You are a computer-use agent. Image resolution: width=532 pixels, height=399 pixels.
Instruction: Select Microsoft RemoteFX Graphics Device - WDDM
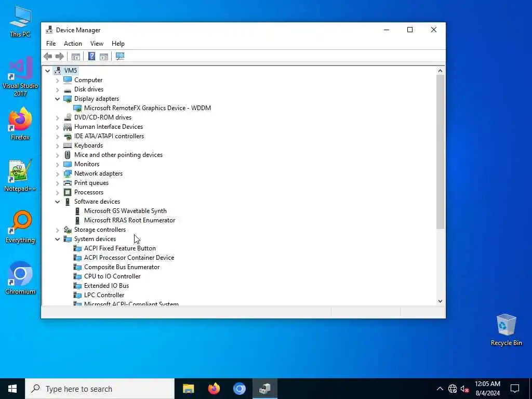coord(147,108)
